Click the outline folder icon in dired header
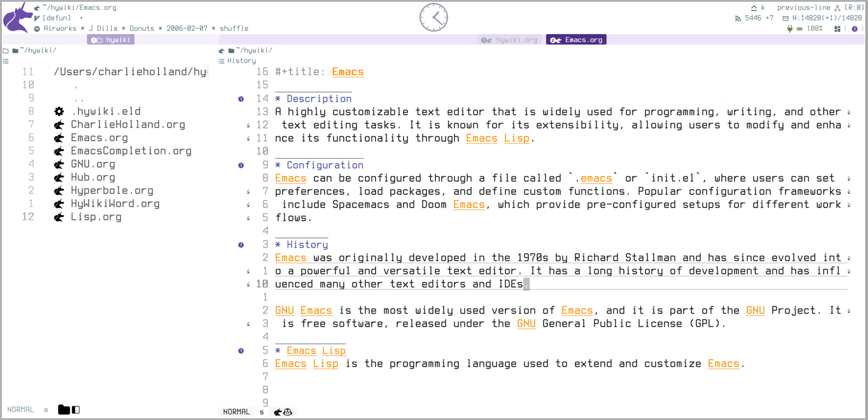Screen dimensions: 868x420 [5, 50]
